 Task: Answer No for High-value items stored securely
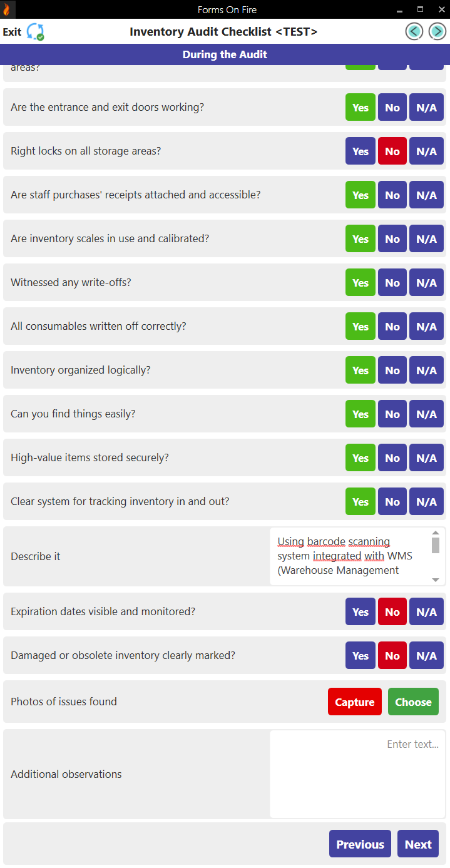tap(392, 458)
